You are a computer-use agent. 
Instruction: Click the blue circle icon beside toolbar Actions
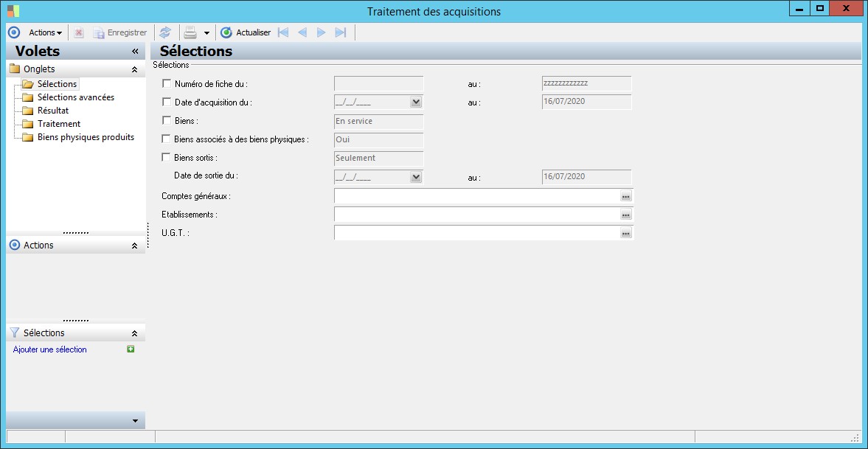(14, 32)
